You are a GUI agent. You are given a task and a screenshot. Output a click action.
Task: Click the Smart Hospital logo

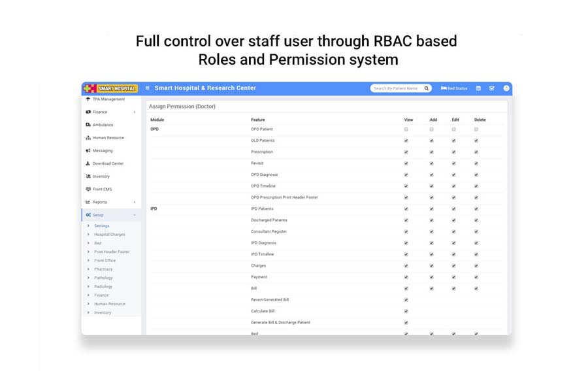(110, 88)
